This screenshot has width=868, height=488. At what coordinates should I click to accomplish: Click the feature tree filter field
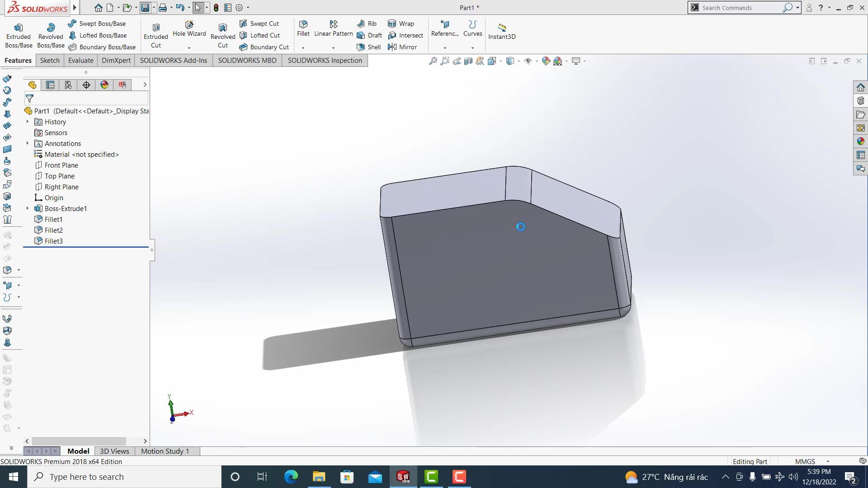[86, 98]
